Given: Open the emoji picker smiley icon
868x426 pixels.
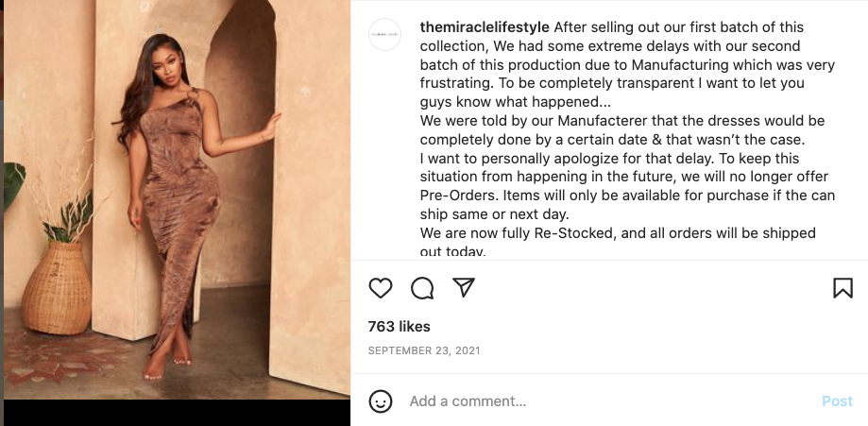Looking at the screenshot, I should tap(381, 401).
